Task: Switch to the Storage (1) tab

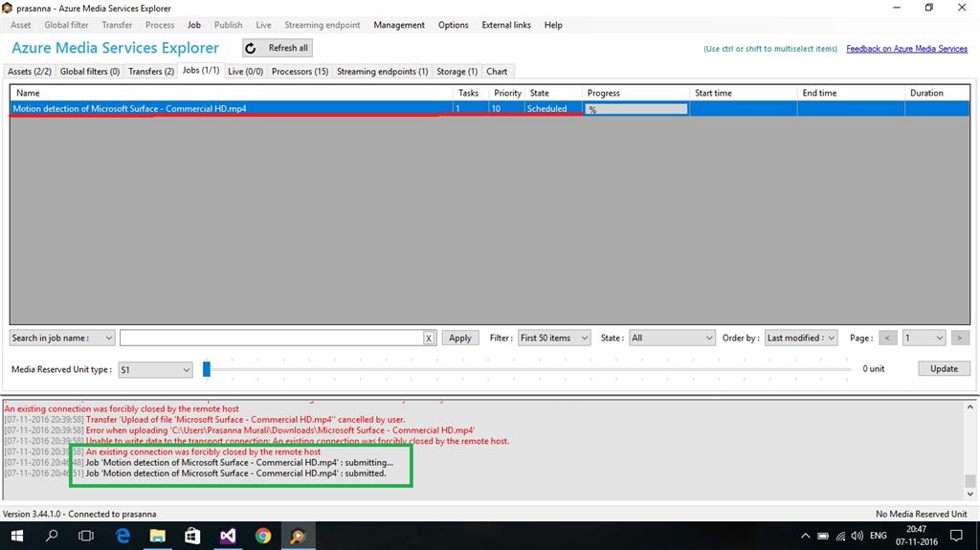Action: tap(457, 71)
